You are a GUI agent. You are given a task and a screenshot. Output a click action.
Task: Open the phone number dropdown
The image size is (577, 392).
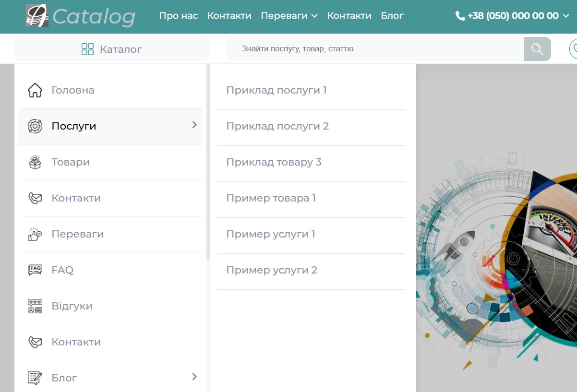coord(512,16)
